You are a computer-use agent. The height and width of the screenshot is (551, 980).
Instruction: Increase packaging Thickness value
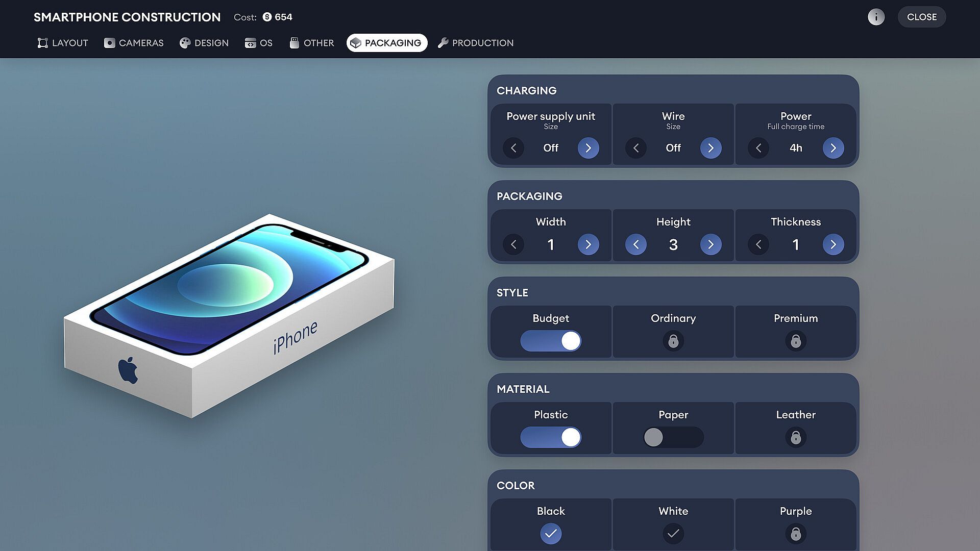(833, 244)
